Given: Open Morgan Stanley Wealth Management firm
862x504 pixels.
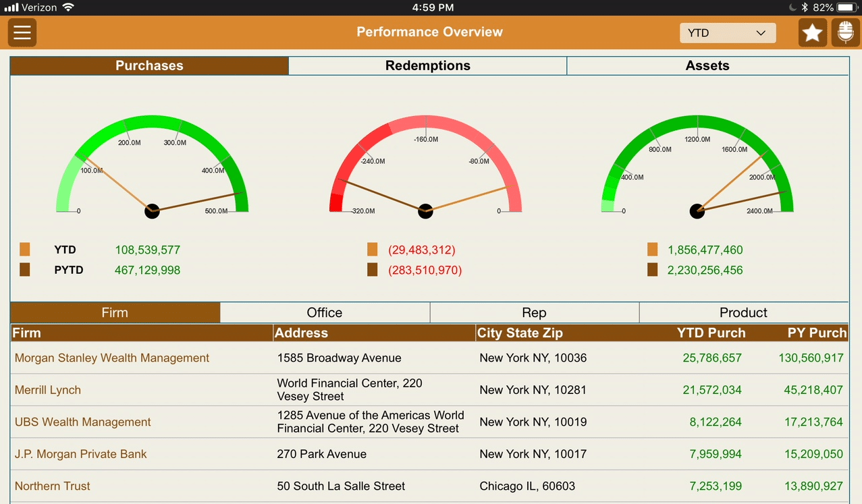Looking at the screenshot, I should coord(112,358).
